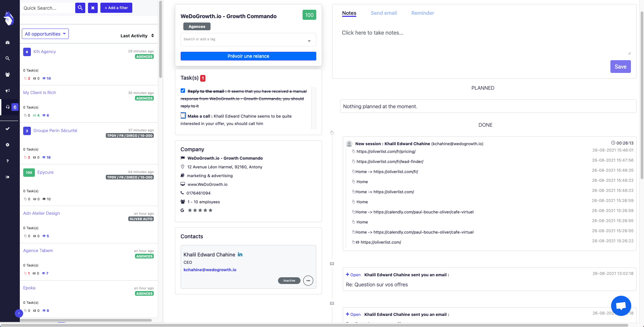Open the contact's three-dots options button

(308, 281)
